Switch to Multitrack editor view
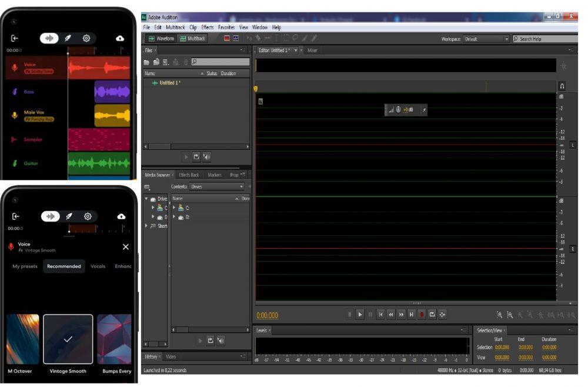The width and height of the screenshot is (588, 387). point(192,39)
